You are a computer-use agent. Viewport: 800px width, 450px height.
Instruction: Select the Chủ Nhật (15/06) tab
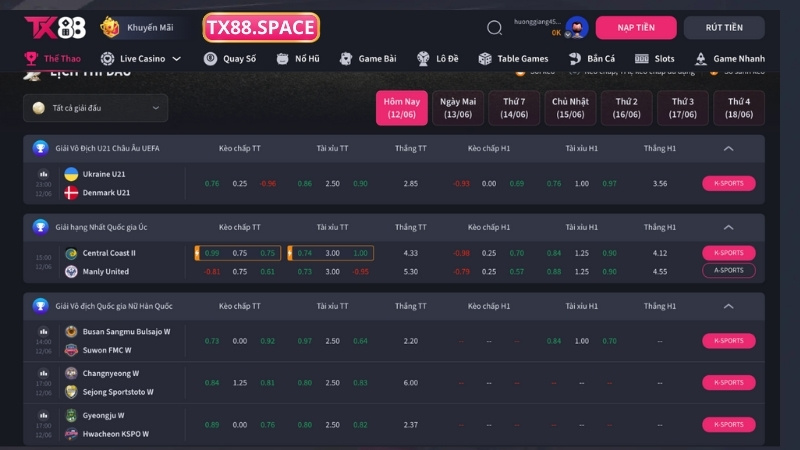tap(570, 108)
